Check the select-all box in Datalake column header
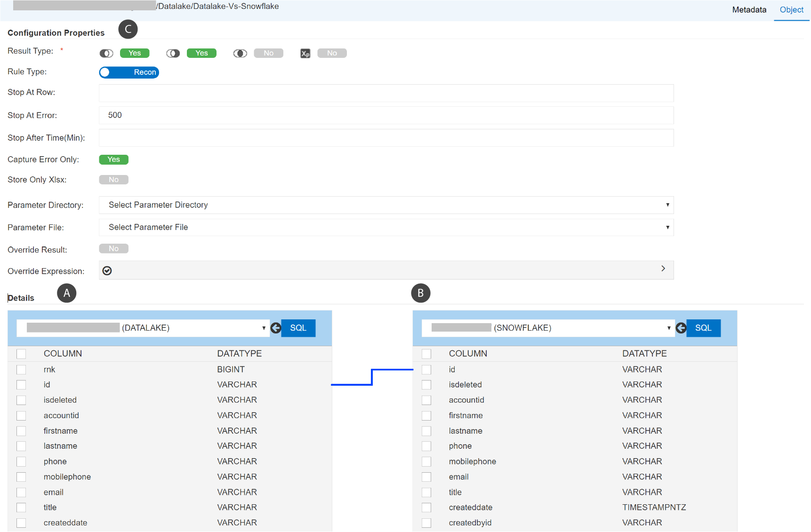Viewport: 811px width, 532px height. (x=21, y=354)
